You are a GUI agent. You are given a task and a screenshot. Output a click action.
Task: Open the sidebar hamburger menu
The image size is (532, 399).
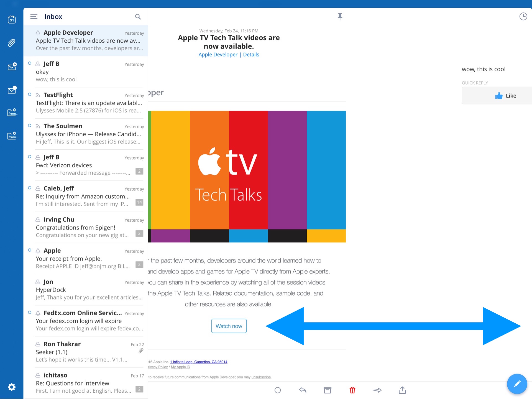[x=34, y=16]
